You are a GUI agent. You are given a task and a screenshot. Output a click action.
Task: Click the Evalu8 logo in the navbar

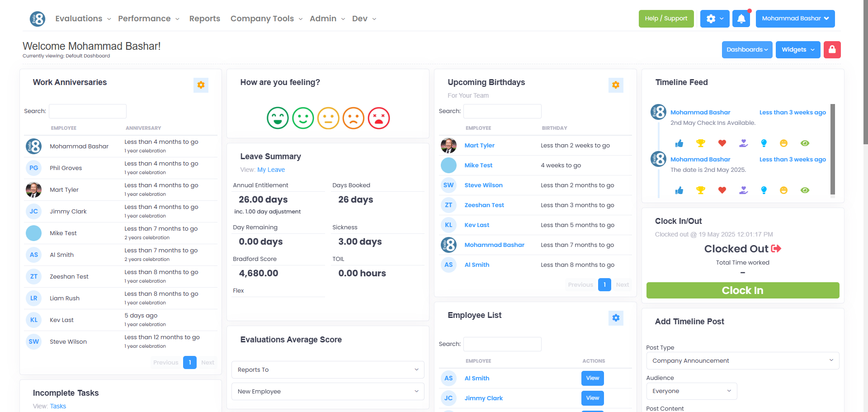(x=38, y=19)
